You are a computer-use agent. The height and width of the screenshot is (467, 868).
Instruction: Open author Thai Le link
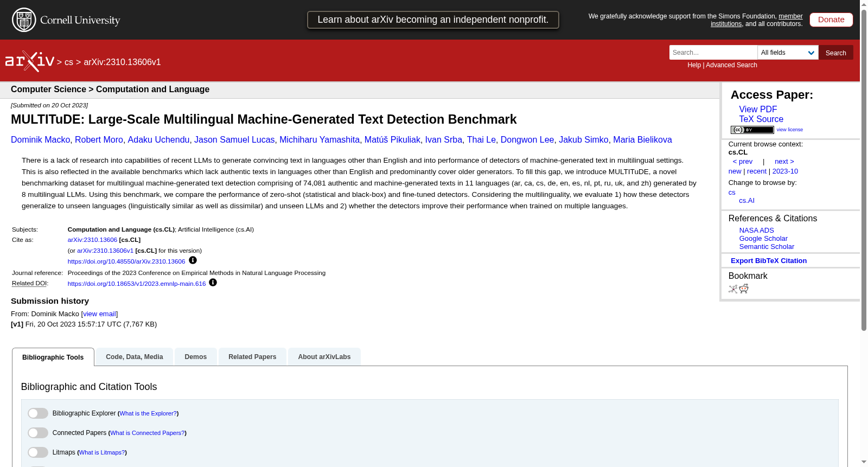[x=481, y=139]
